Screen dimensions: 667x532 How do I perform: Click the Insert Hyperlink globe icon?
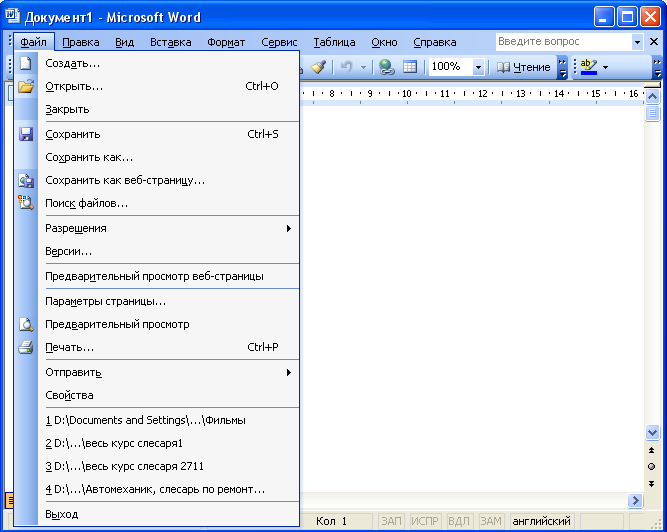pyautogui.click(x=387, y=67)
